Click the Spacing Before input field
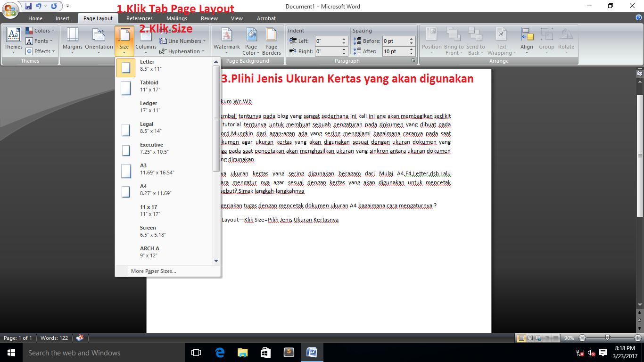 tap(395, 41)
